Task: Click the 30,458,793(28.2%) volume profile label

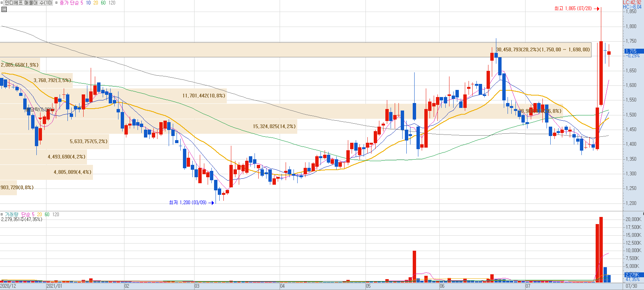Action: click(x=543, y=49)
